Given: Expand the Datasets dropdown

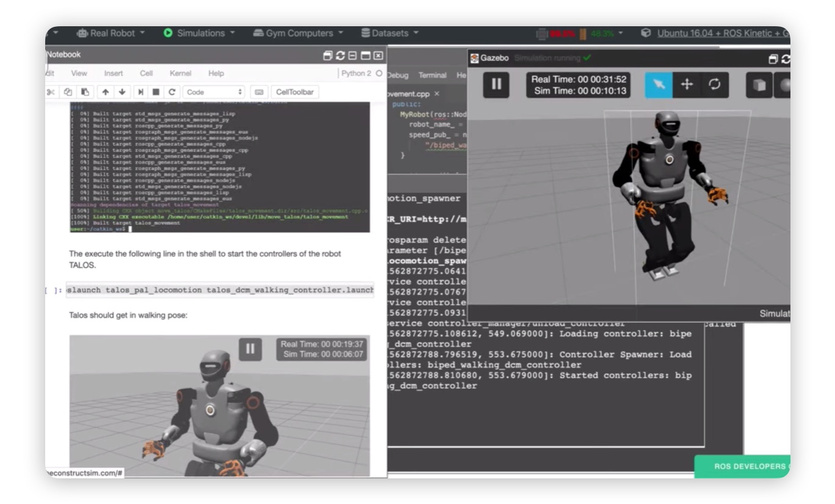Looking at the screenshot, I should coord(389,33).
